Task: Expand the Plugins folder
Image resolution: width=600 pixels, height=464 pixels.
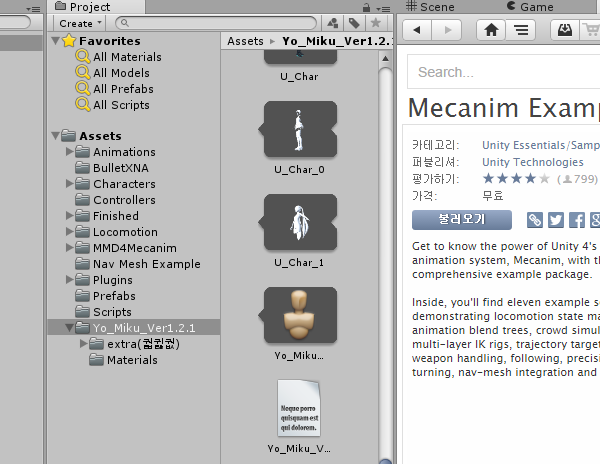Action: [x=70, y=280]
